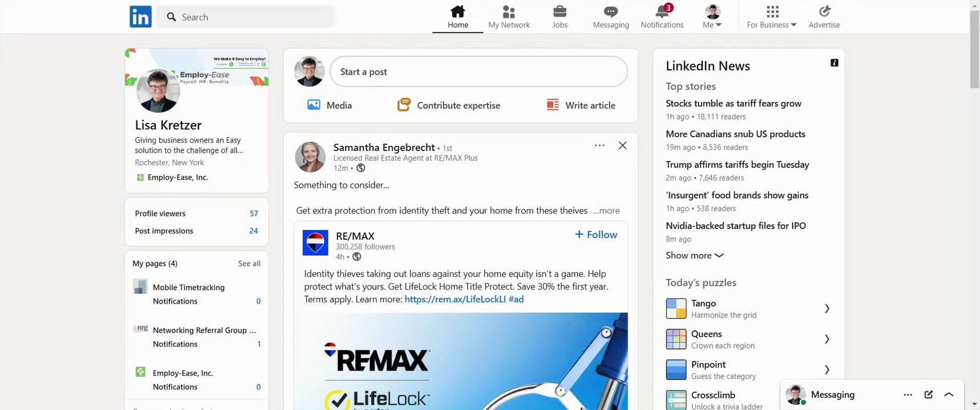980x410 pixels.
Task: Click Samantha Engebrecht name
Action: coord(384,147)
